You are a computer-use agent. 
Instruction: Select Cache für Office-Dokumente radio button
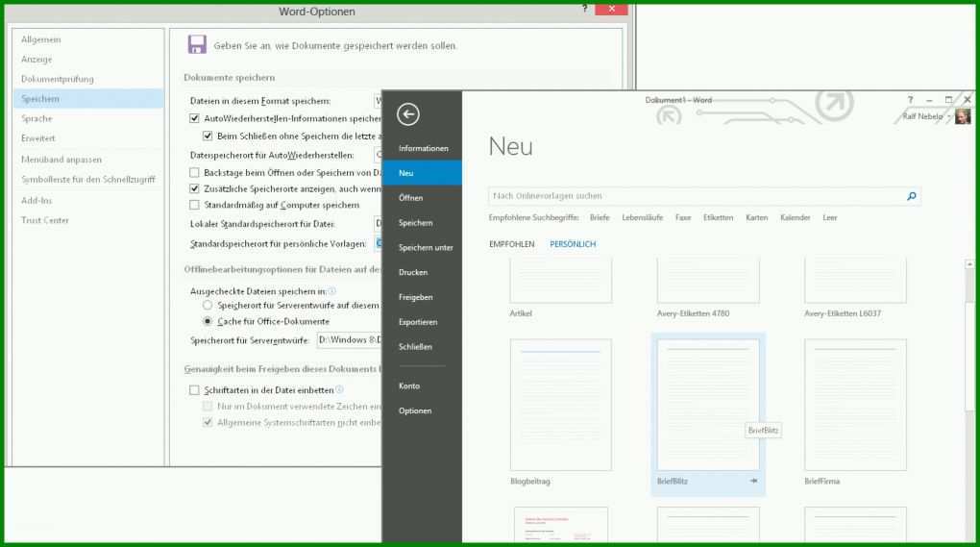click(208, 321)
